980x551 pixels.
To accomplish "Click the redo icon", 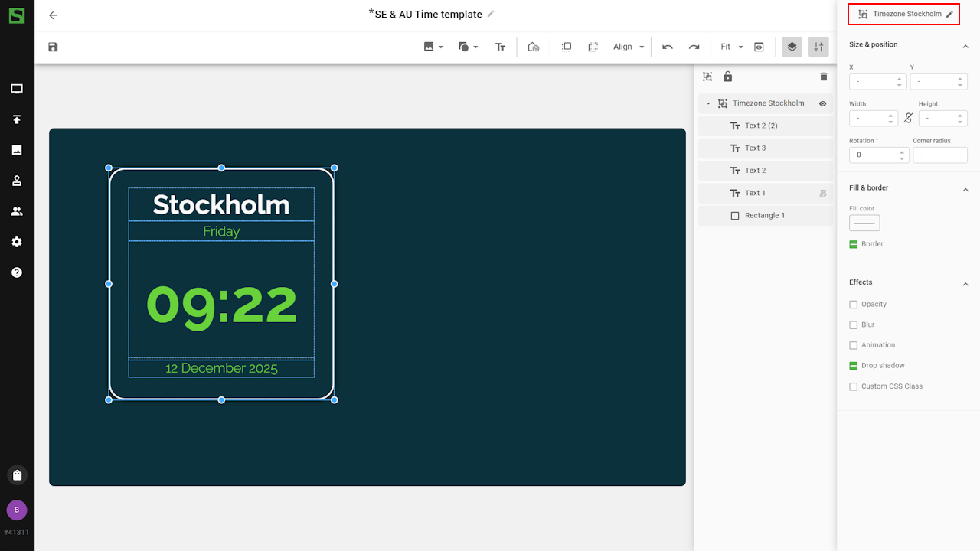I will click(x=694, y=47).
